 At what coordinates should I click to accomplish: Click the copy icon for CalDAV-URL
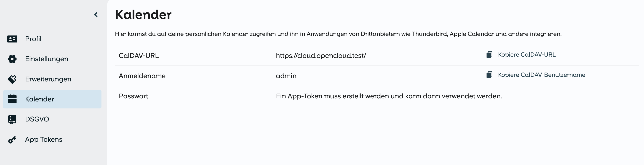[489, 55]
